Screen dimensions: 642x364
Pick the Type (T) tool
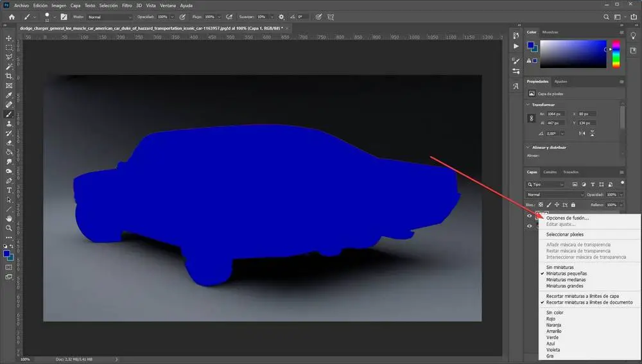click(x=9, y=190)
